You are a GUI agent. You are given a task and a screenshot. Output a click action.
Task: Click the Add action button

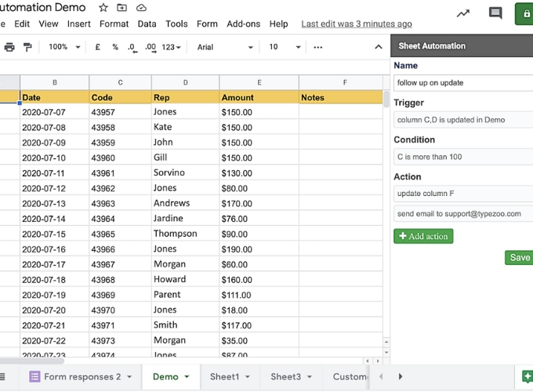coord(423,236)
